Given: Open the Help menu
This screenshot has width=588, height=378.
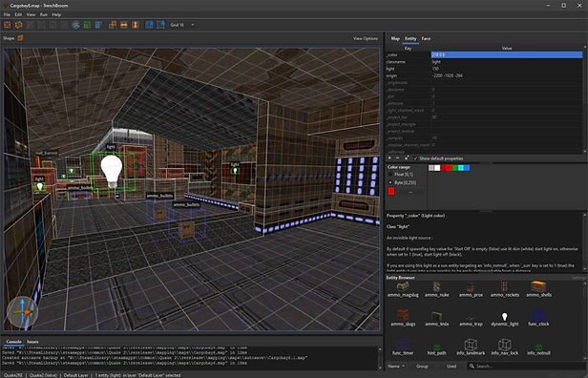Looking at the screenshot, I should tap(56, 14).
